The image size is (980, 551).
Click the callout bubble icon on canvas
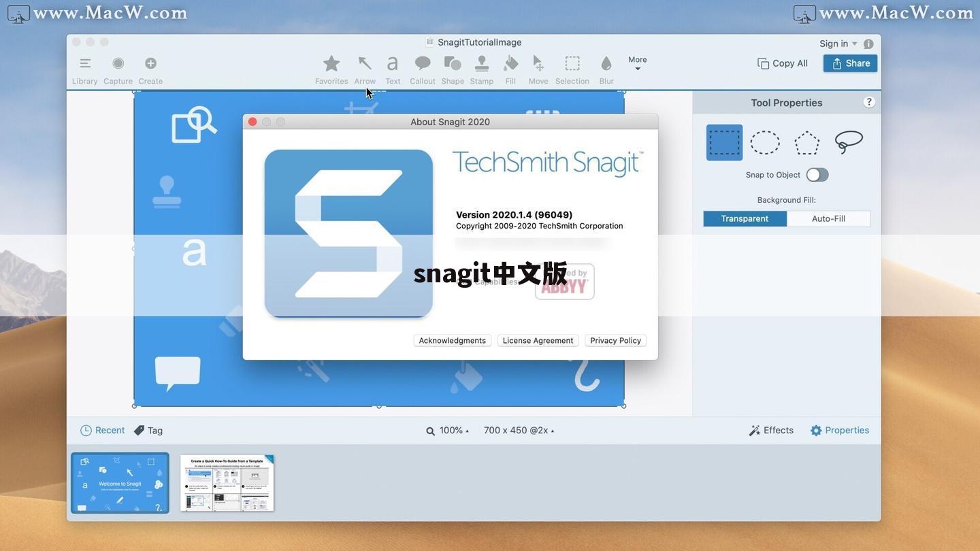pos(178,373)
